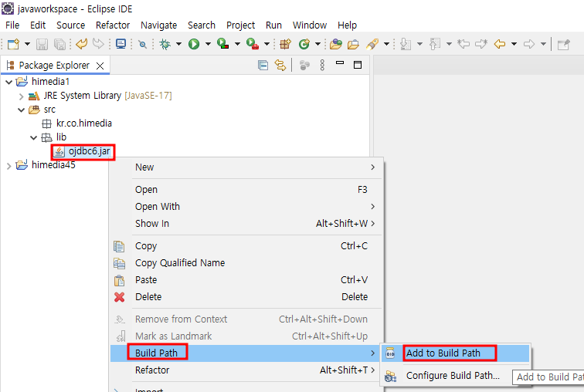
Task: Click the New wizard toolbar icon
Action: click(x=13, y=44)
